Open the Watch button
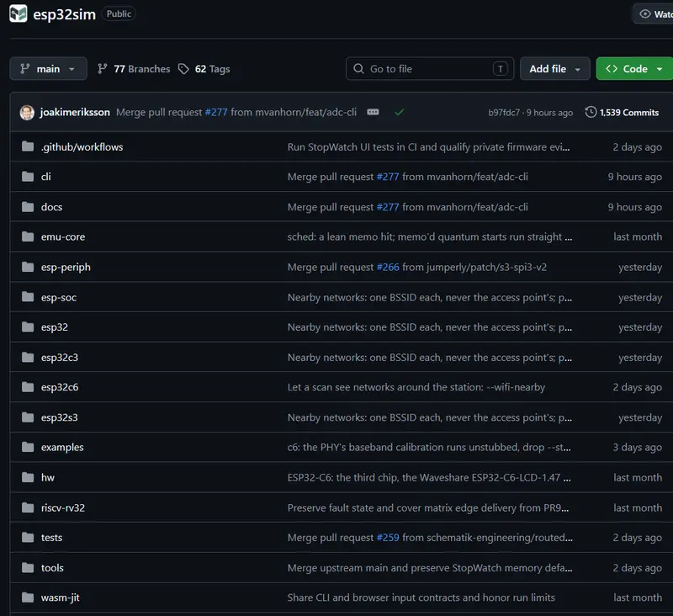Screen dimensions: 673x616 654,14
